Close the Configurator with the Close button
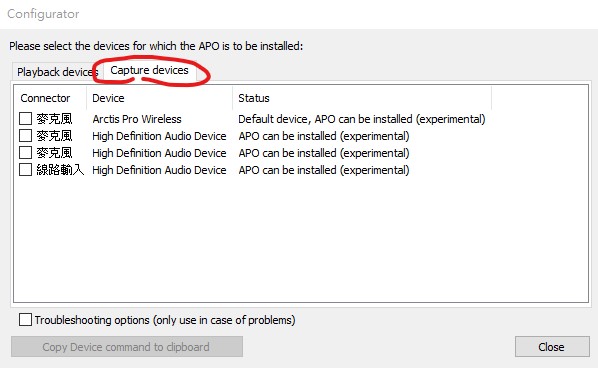Screen dimensions: 598x368 coord(552,347)
